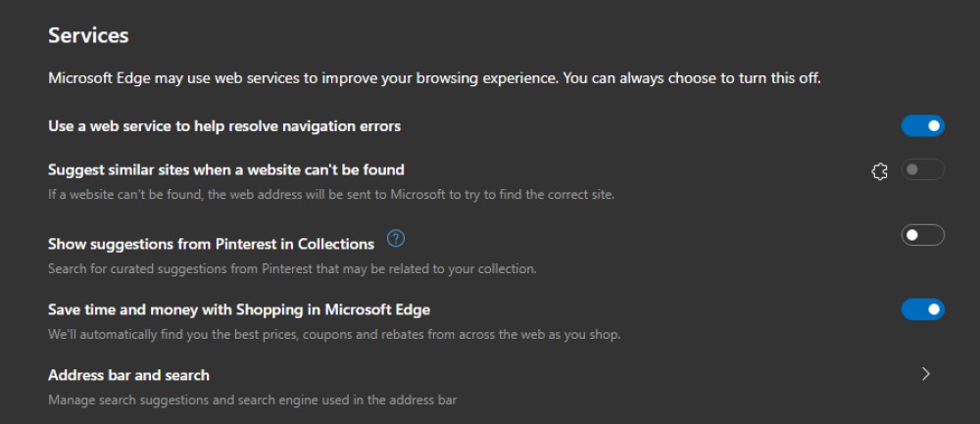Click Manage search suggestions description text
The image size is (980, 424).
click(253, 400)
